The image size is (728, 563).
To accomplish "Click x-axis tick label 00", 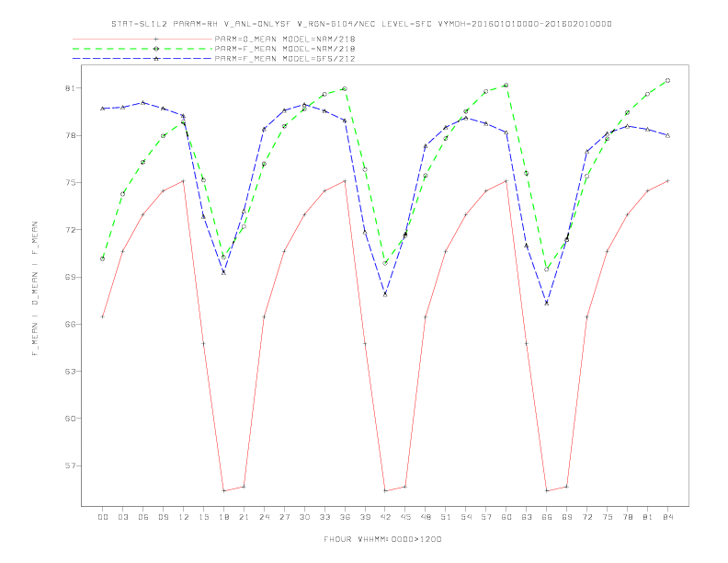I will tap(103, 517).
